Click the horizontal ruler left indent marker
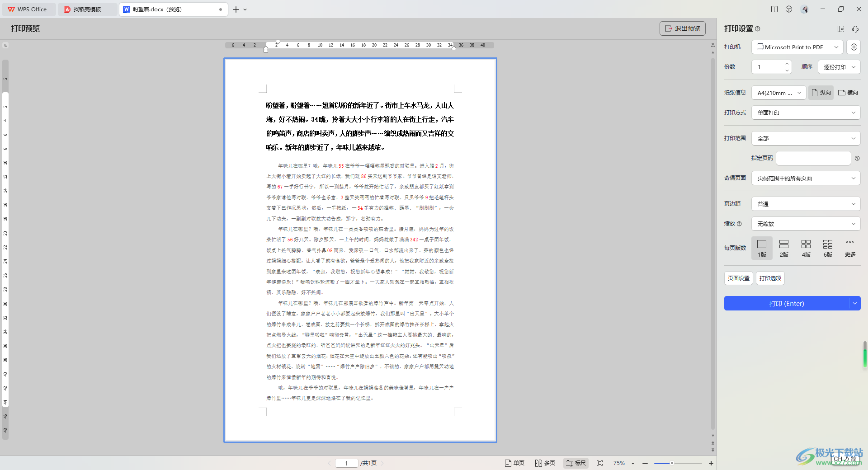This screenshot has width=868, height=470. coord(266,50)
